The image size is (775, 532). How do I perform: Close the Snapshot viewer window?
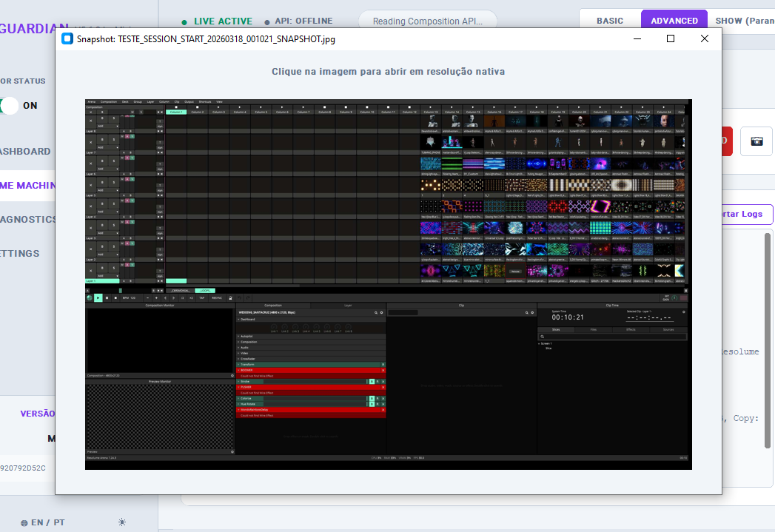pos(705,38)
